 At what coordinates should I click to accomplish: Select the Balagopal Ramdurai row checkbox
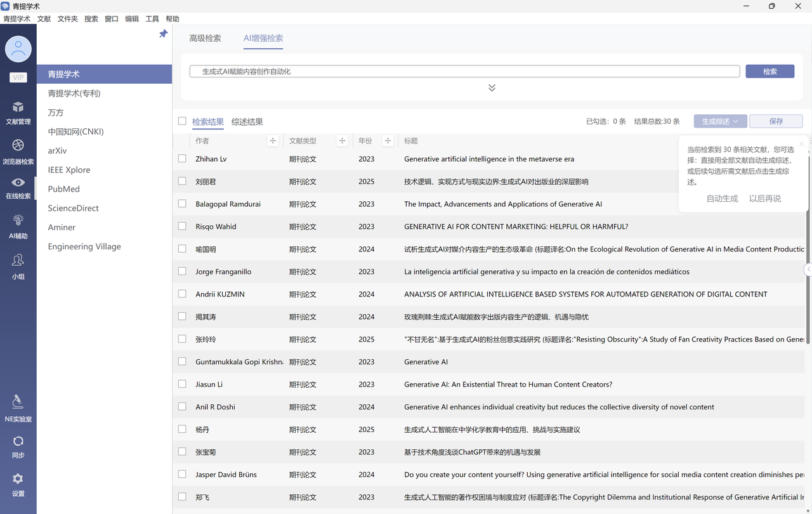(182, 204)
